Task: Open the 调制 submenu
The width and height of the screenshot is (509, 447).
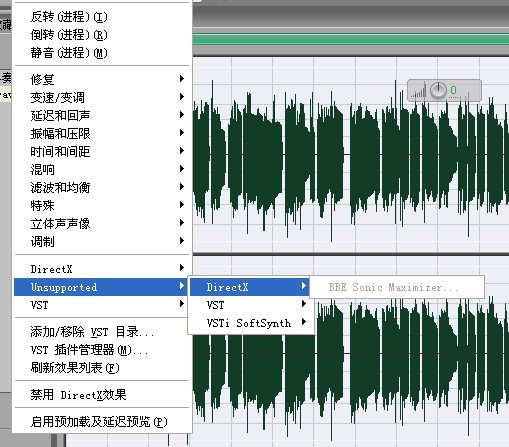Action: pyautogui.click(x=102, y=241)
